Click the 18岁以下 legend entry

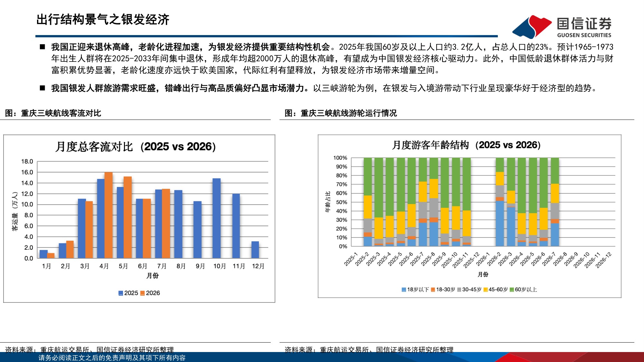(415, 290)
